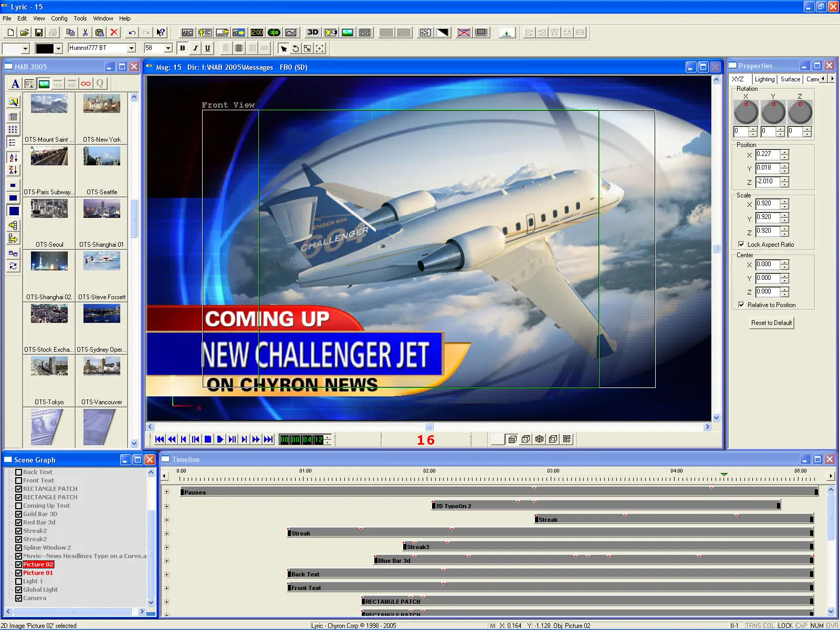Expand the Blue Bar 3d timeline track
The width and height of the screenshot is (840, 630).
(x=167, y=561)
